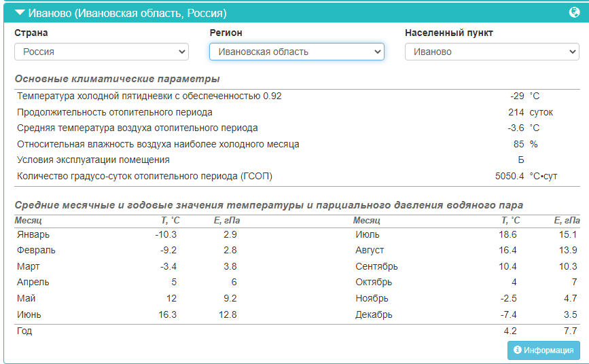589x364 pixels.
Task: Select row Условия эксплуатации помещения
Action: pyautogui.click(x=297, y=160)
